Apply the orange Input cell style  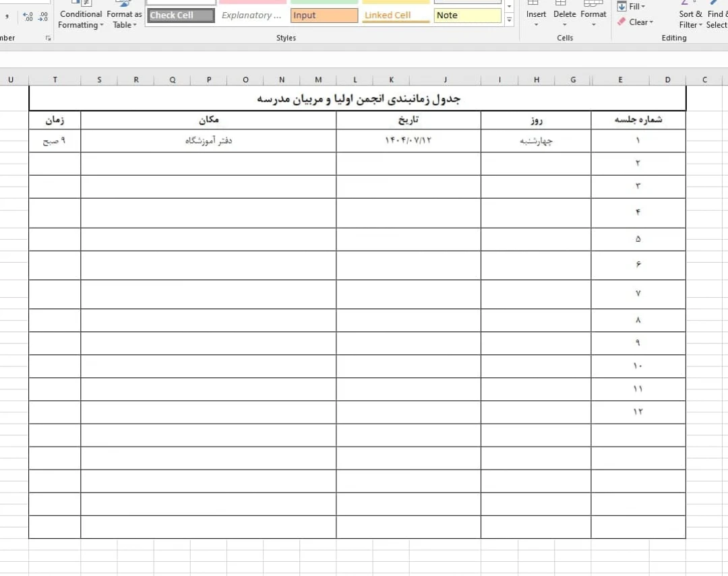pyautogui.click(x=324, y=15)
